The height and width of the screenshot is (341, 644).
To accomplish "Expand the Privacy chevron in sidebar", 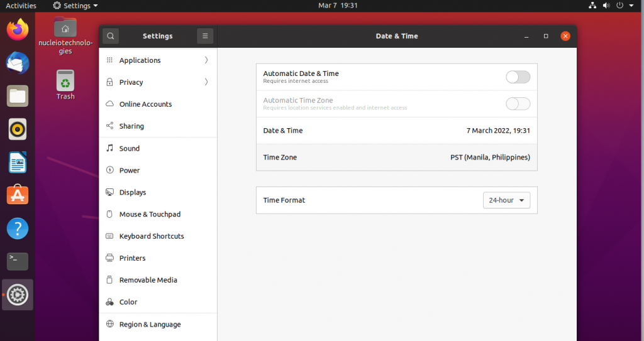I will coord(206,82).
